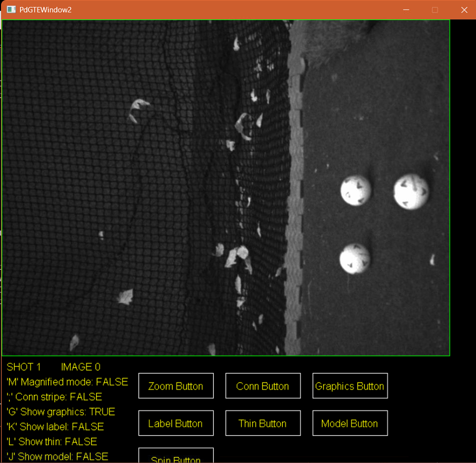Minimize the PdGTEWindow2 window
The width and height of the screenshot is (476, 463).
[406, 10]
